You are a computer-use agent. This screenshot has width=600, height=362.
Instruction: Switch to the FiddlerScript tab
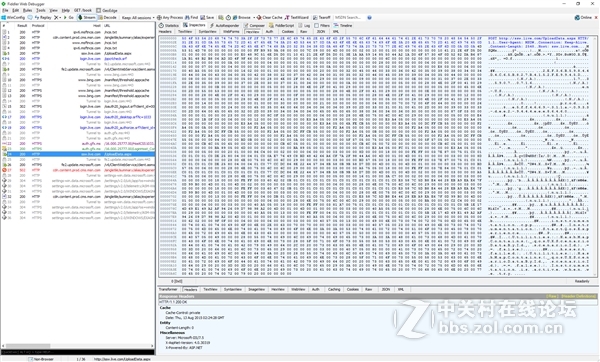[282, 25]
